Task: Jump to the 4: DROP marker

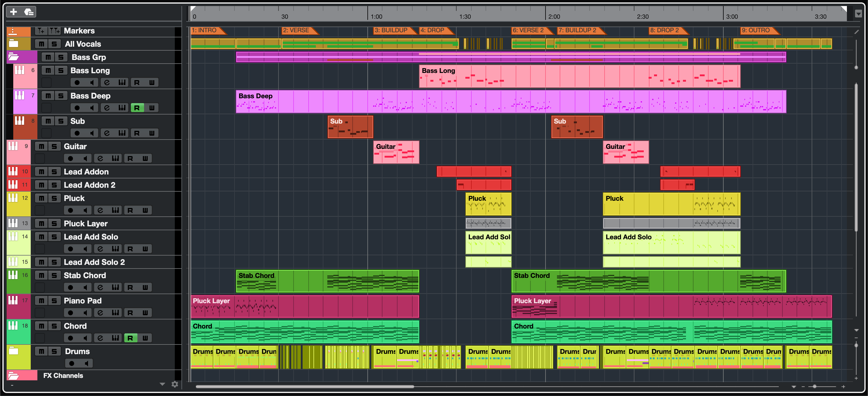Action: click(x=432, y=30)
